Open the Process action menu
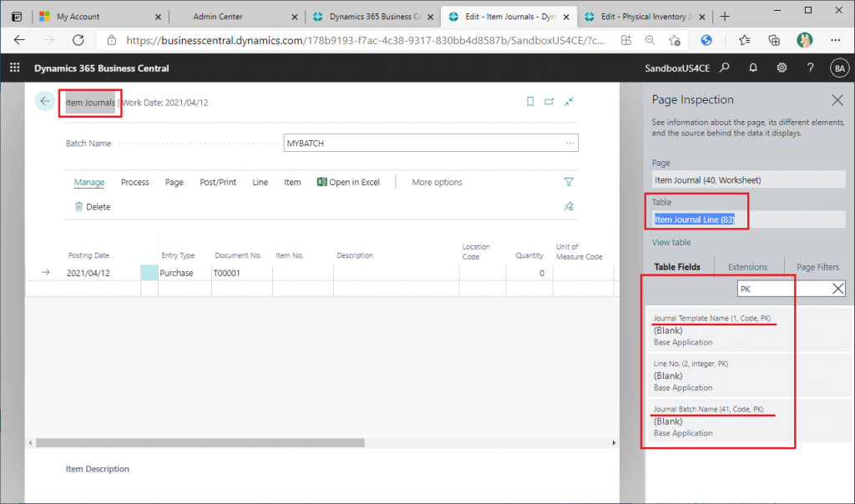 (x=134, y=182)
